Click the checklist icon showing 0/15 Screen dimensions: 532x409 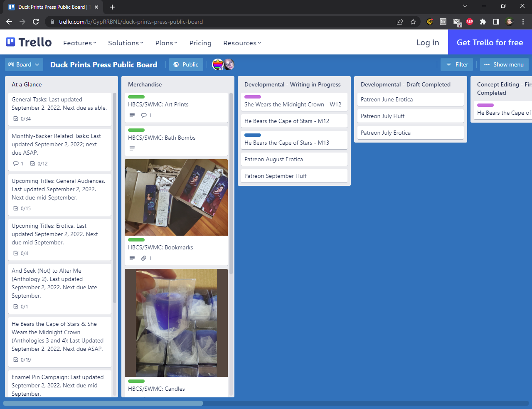[16, 208]
